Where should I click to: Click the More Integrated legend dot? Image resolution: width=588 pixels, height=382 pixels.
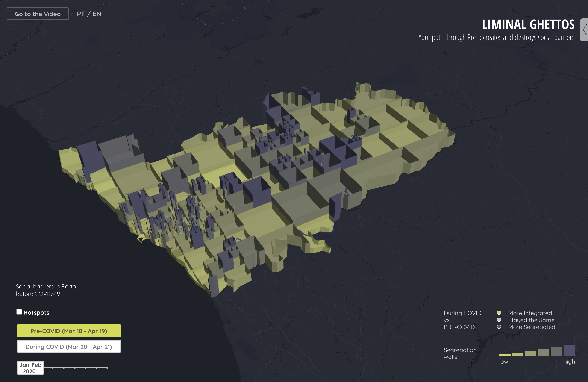pos(499,313)
